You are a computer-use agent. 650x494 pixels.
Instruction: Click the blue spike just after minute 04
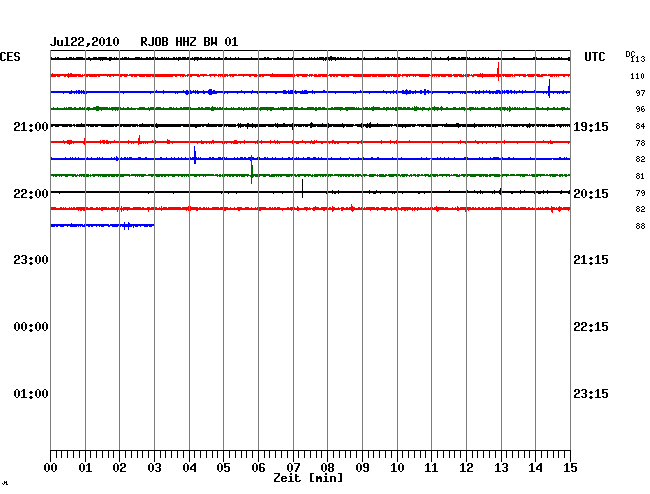(x=195, y=155)
